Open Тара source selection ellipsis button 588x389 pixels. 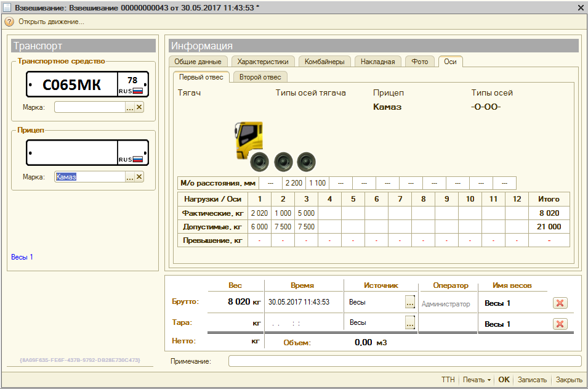pyautogui.click(x=410, y=322)
